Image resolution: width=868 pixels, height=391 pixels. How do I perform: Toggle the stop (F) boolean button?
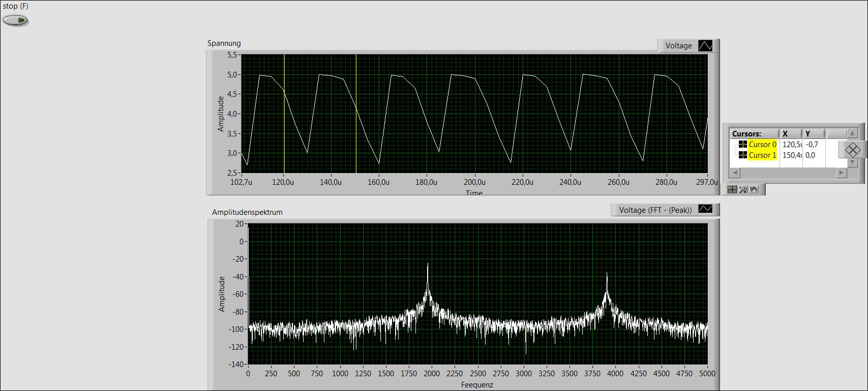click(x=15, y=20)
